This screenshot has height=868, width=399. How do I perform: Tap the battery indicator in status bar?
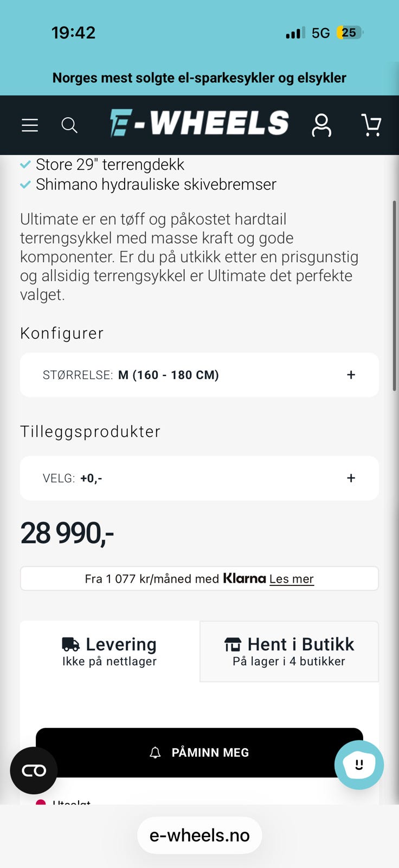(x=349, y=33)
